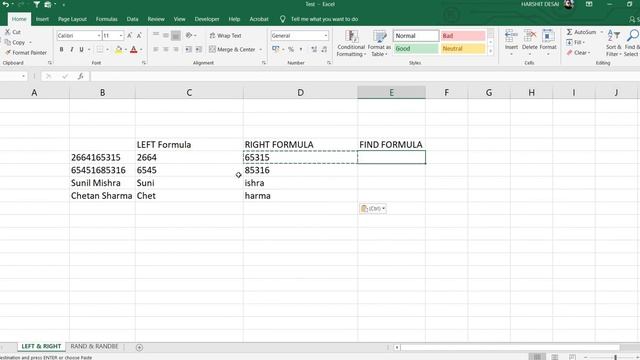Click the Copy icon in Clipboard group
This screenshot has height=360, width=640.
tap(8, 42)
